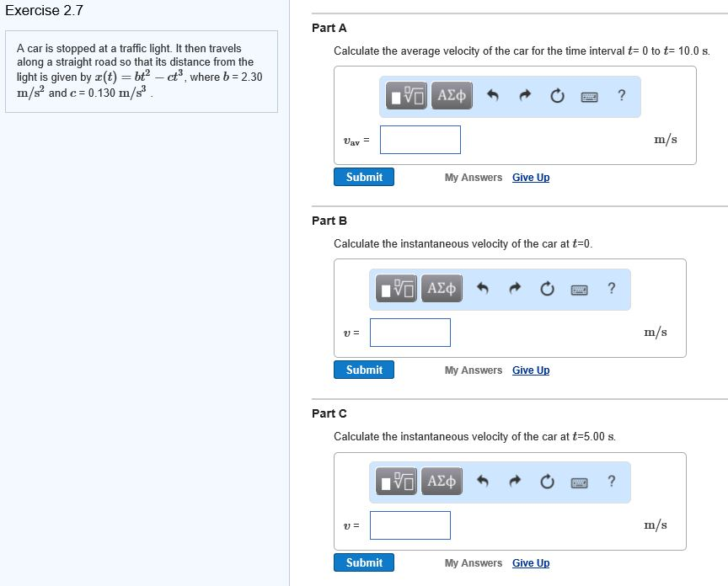Submit the Part A answer
The image size is (728, 586).
tap(364, 178)
